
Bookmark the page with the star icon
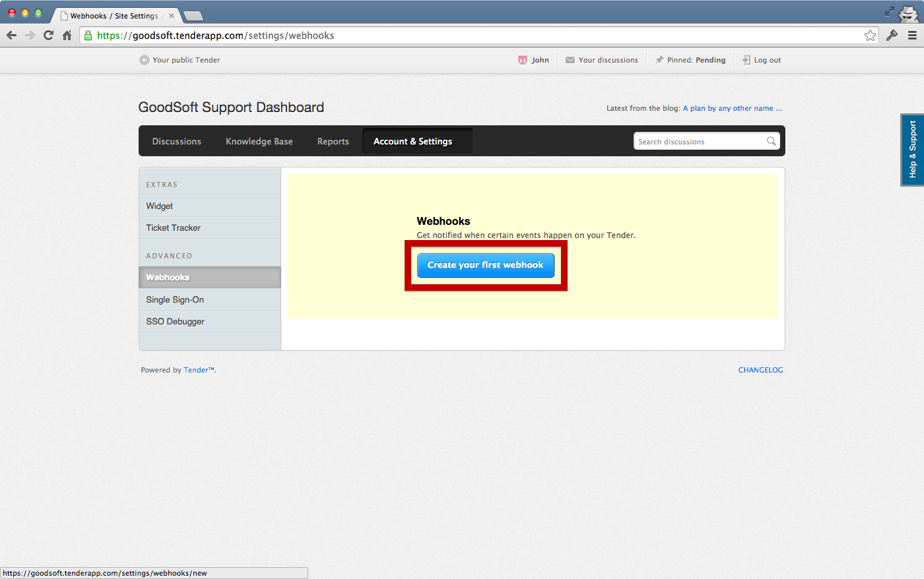pyautogui.click(x=870, y=36)
